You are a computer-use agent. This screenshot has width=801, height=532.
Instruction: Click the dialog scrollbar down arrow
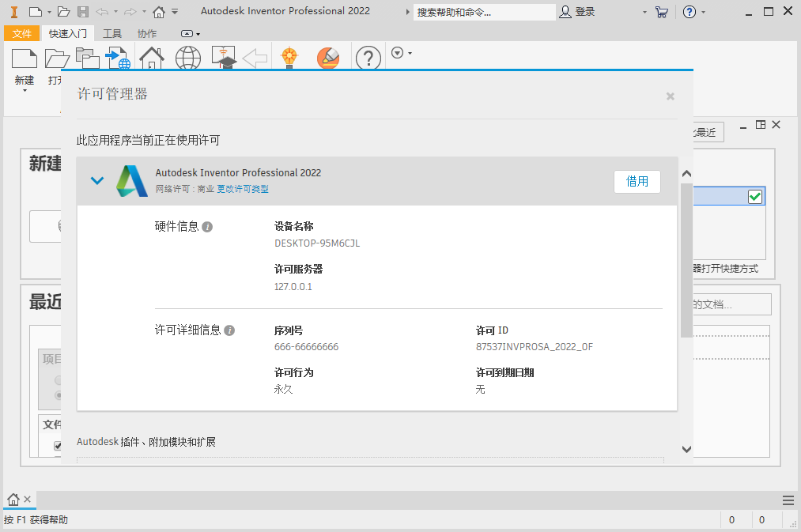[686, 449]
